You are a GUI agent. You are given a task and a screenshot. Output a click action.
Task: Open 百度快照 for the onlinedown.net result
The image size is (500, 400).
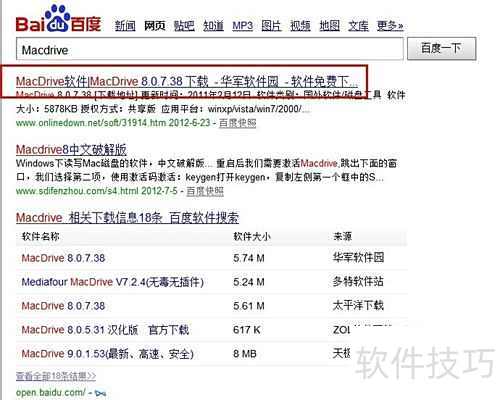tap(238, 123)
